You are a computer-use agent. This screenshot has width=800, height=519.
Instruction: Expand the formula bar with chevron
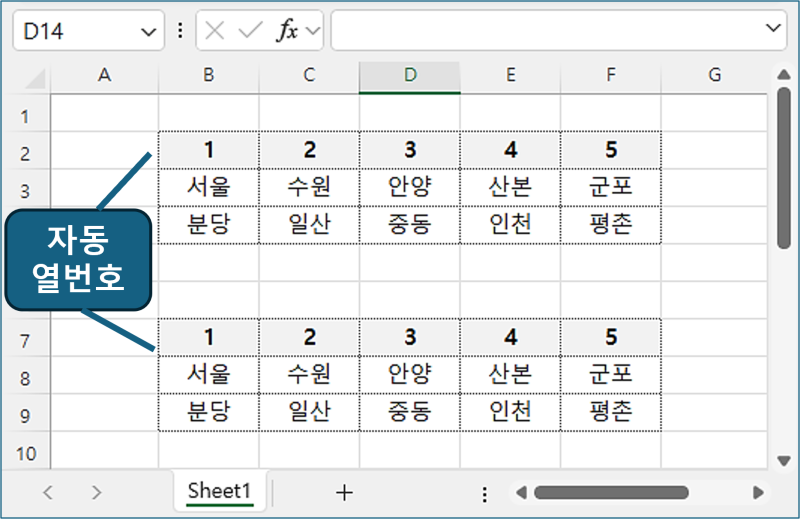[x=774, y=29]
